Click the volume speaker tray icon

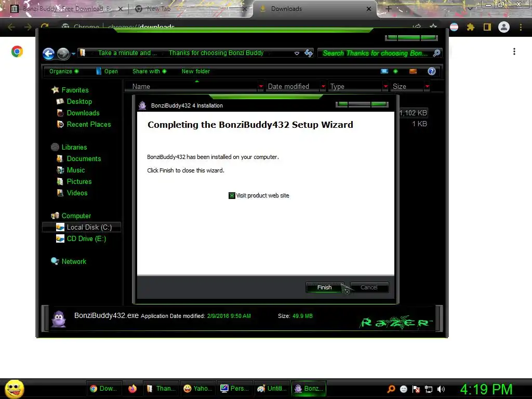(x=441, y=389)
